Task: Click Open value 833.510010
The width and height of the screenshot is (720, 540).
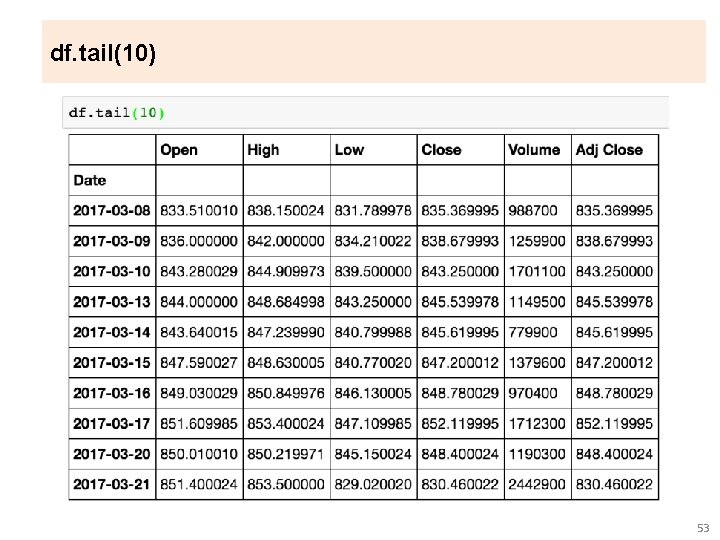Action: click(198, 210)
